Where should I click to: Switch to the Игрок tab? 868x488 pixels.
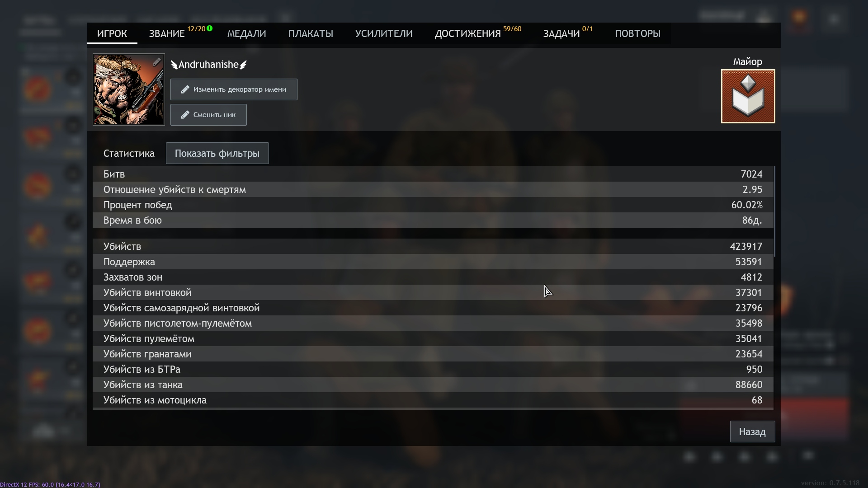point(112,34)
